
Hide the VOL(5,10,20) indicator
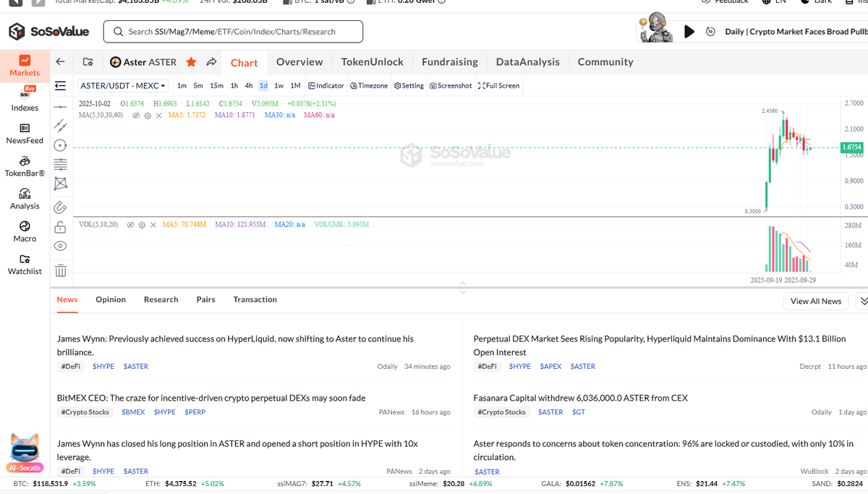(130, 225)
